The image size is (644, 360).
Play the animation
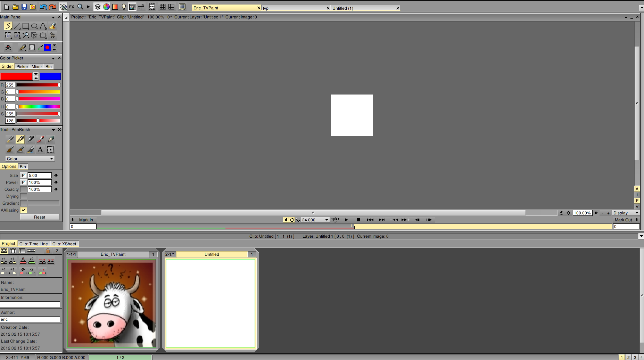click(346, 220)
